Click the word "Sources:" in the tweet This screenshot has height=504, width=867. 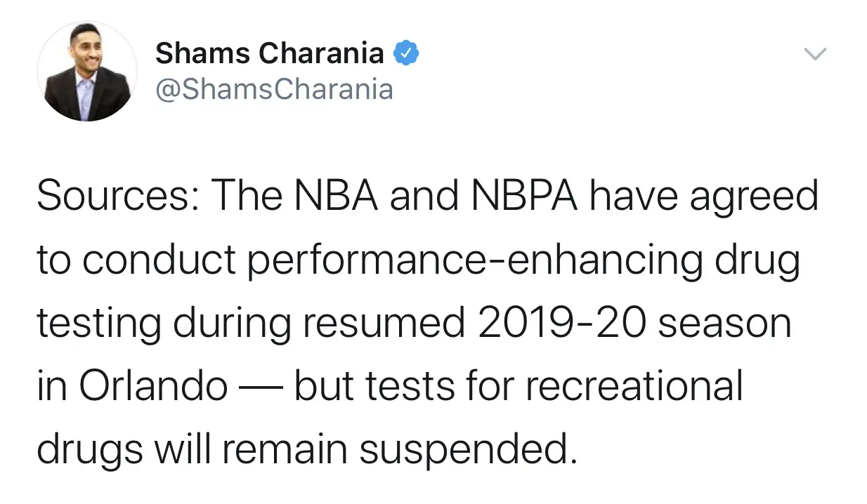click(118, 196)
